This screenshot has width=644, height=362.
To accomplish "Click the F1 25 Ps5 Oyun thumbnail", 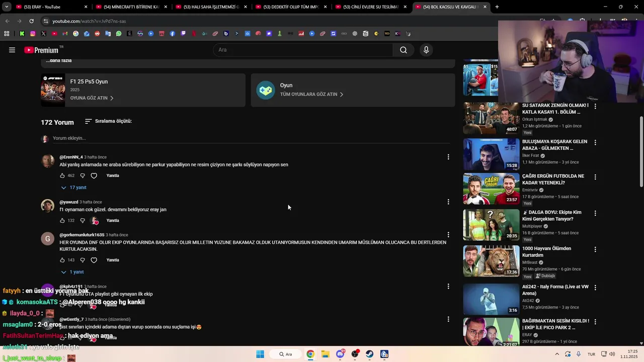I will 53,90.
